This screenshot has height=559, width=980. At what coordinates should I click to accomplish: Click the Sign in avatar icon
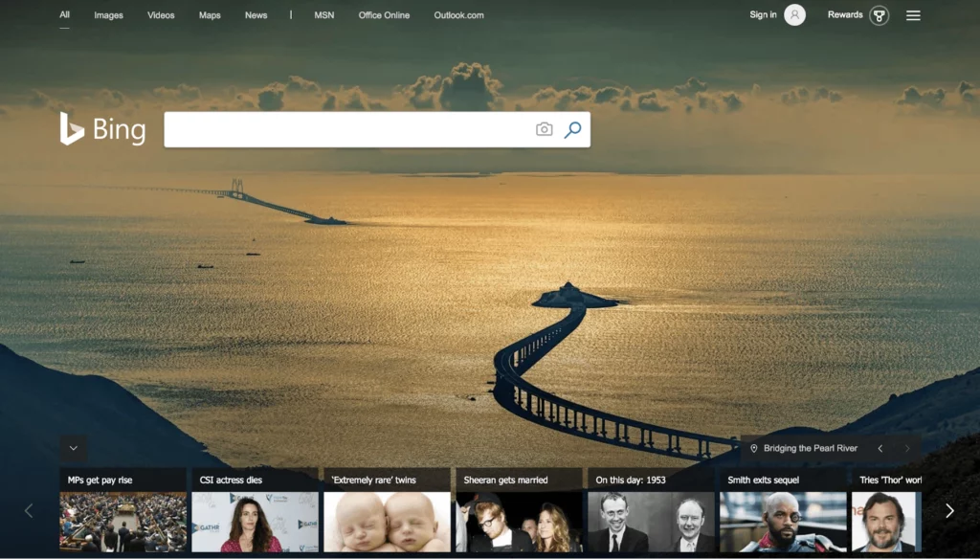(794, 15)
